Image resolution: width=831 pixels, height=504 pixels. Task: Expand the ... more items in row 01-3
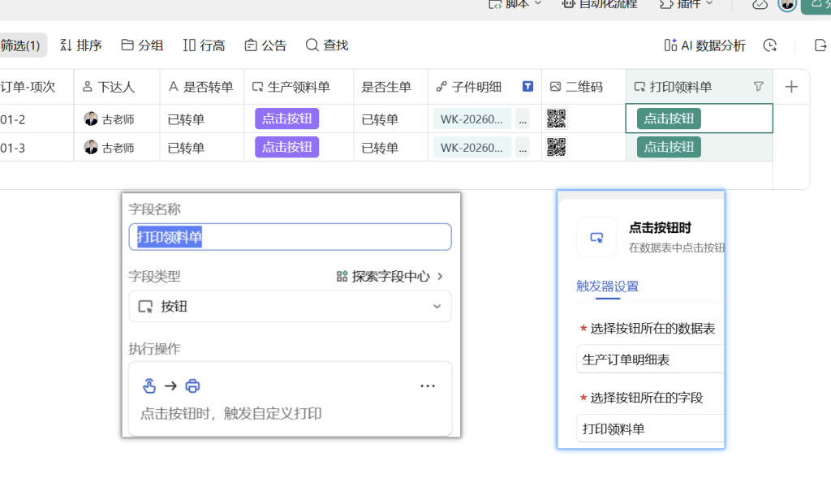pyautogui.click(x=523, y=148)
